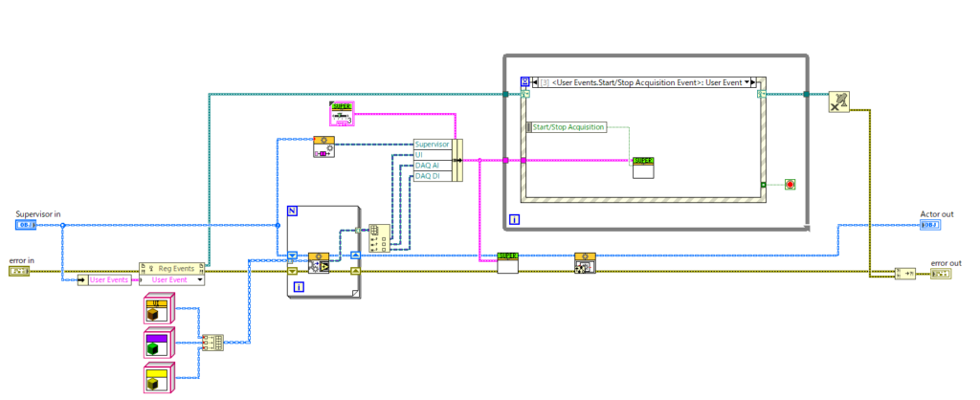This screenshot has height=400, width=980.
Task: Click the Start/Stop Acquisition event data node
Action: [x=568, y=127]
